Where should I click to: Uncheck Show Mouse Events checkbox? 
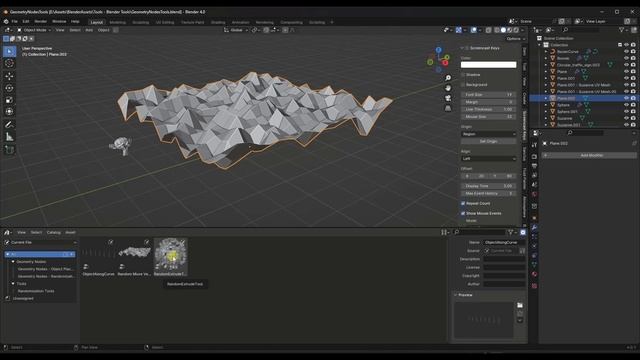coord(463,213)
